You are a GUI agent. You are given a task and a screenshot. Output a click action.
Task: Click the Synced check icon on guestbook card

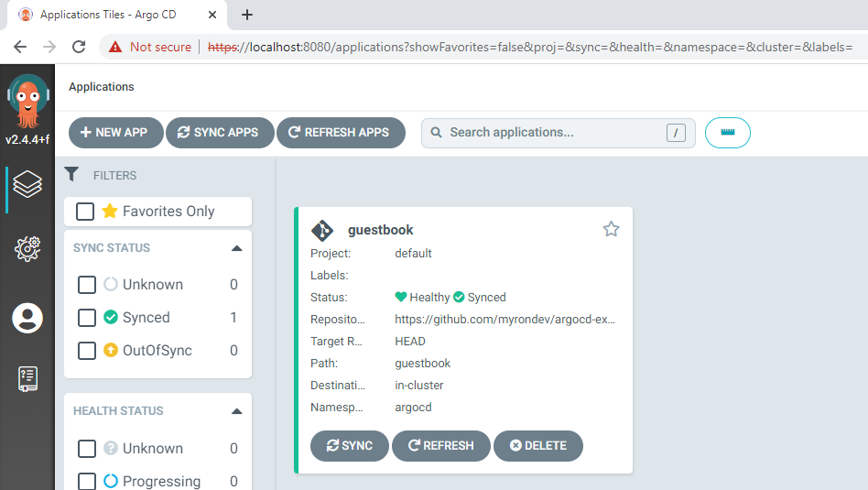pyautogui.click(x=459, y=297)
